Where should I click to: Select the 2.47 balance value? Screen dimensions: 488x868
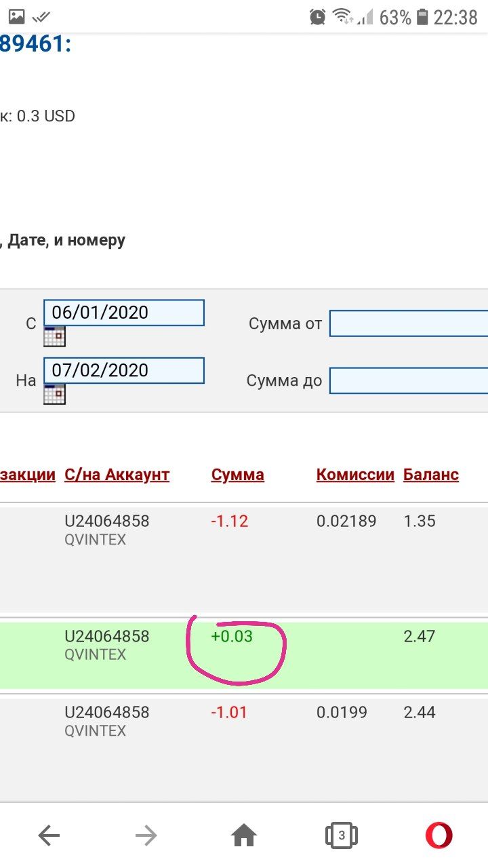pos(420,636)
